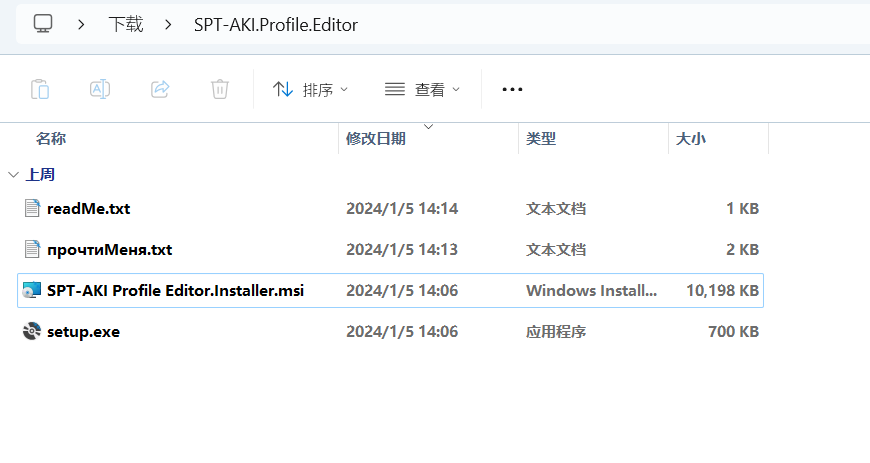The width and height of the screenshot is (870, 463).
Task: Click the 1 KB size value
Action: pos(742,209)
